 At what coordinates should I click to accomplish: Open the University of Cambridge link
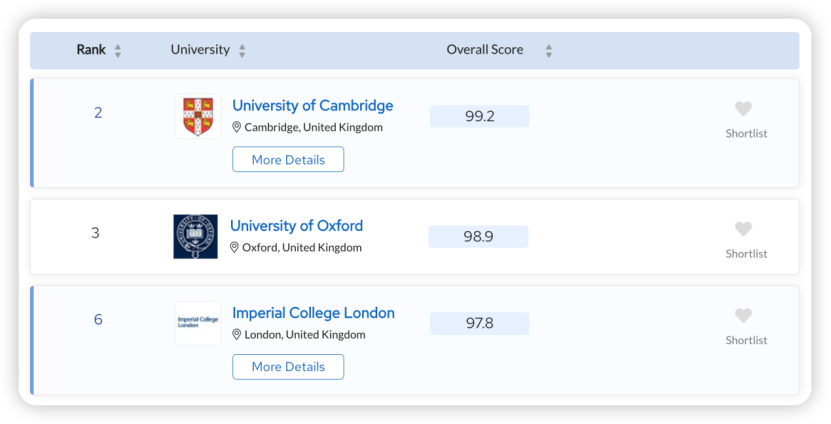(x=313, y=105)
